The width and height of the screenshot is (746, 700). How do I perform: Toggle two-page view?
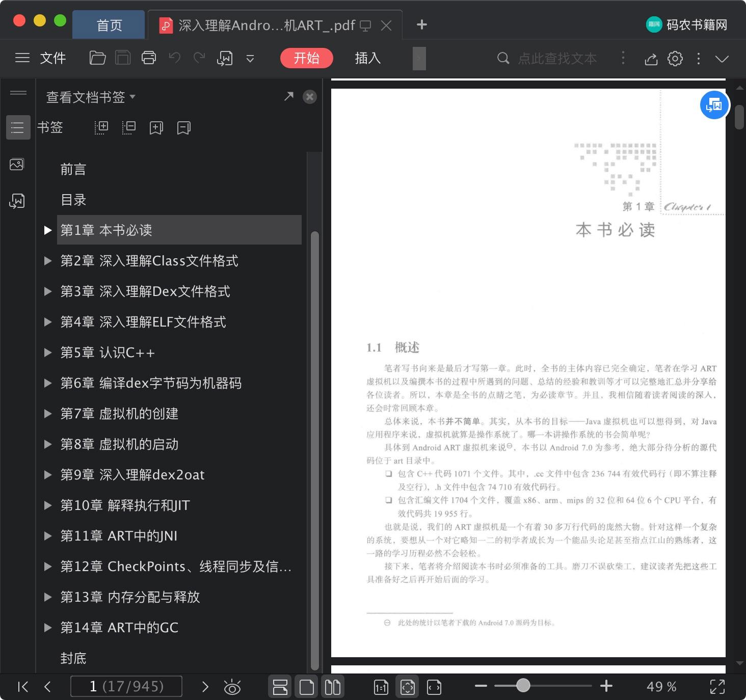(x=333, y=687)
